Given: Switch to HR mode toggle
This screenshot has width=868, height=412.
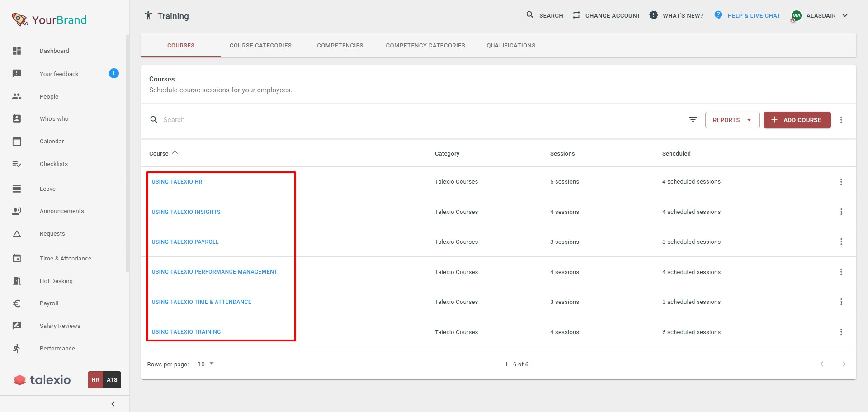Looking at the screenshot, I should pyautogui.click(x=95, y=380).
